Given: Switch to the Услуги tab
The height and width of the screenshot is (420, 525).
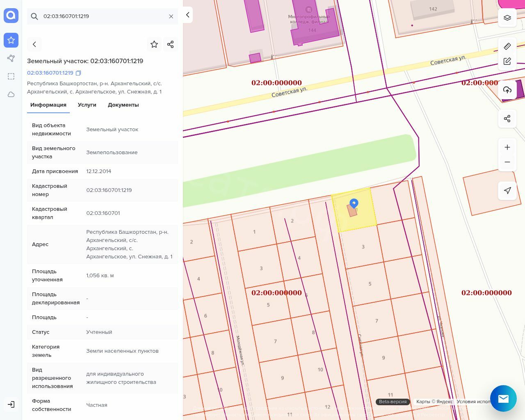Looking at the screenshot, I should (87, 105).
